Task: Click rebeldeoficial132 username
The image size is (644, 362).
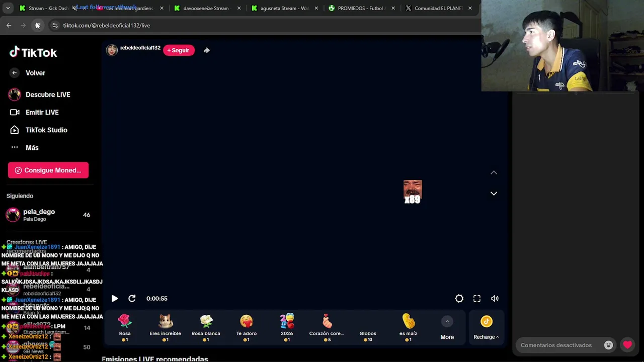Action: pos(140,48)
